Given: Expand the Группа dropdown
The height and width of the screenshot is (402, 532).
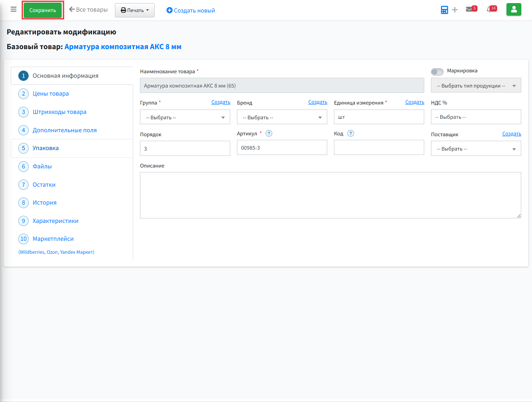Looking at the screenshot, I should (x=185, y=117).
